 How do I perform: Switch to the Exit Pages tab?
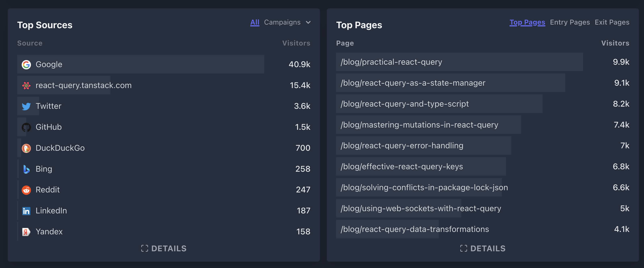tap(612, 22)
